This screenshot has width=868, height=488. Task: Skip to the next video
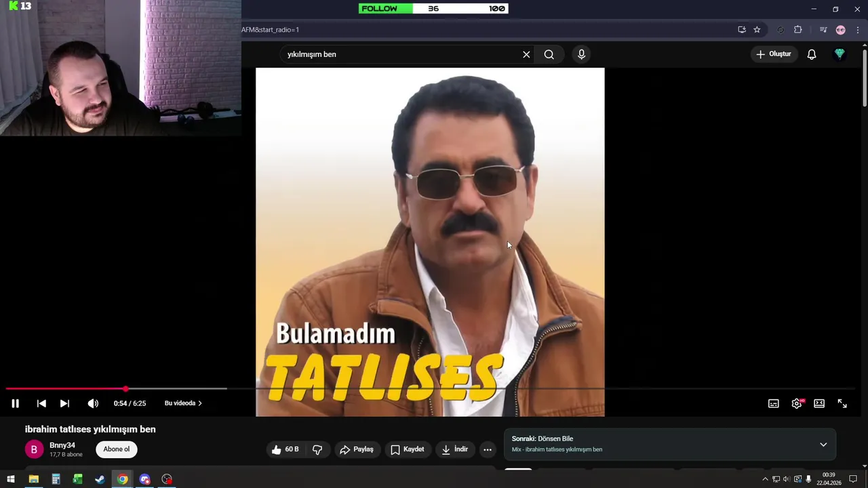click(x=64, y=403)
